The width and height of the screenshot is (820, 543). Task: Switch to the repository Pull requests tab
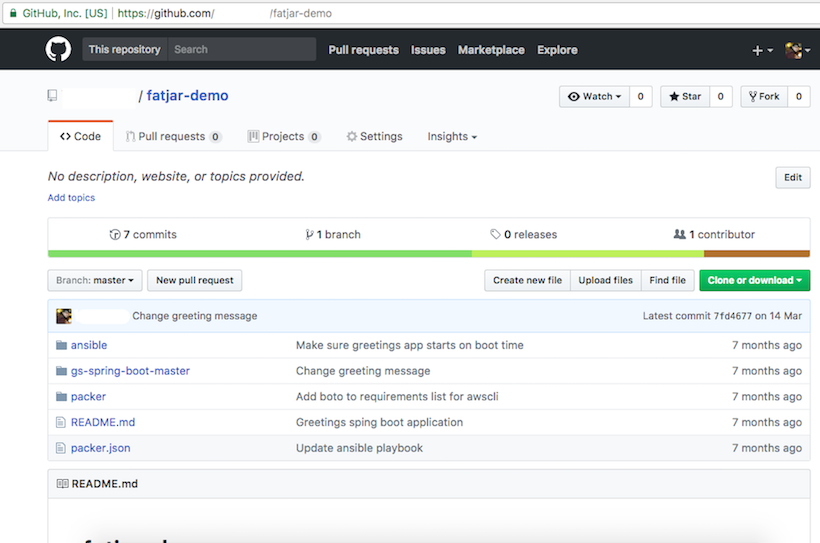tap(174, 137)
